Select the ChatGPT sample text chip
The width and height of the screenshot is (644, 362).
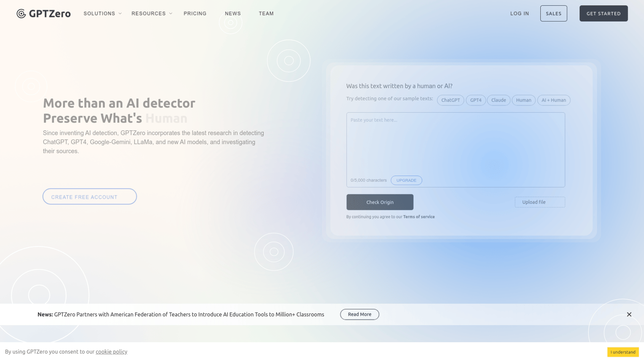(451, 100)
